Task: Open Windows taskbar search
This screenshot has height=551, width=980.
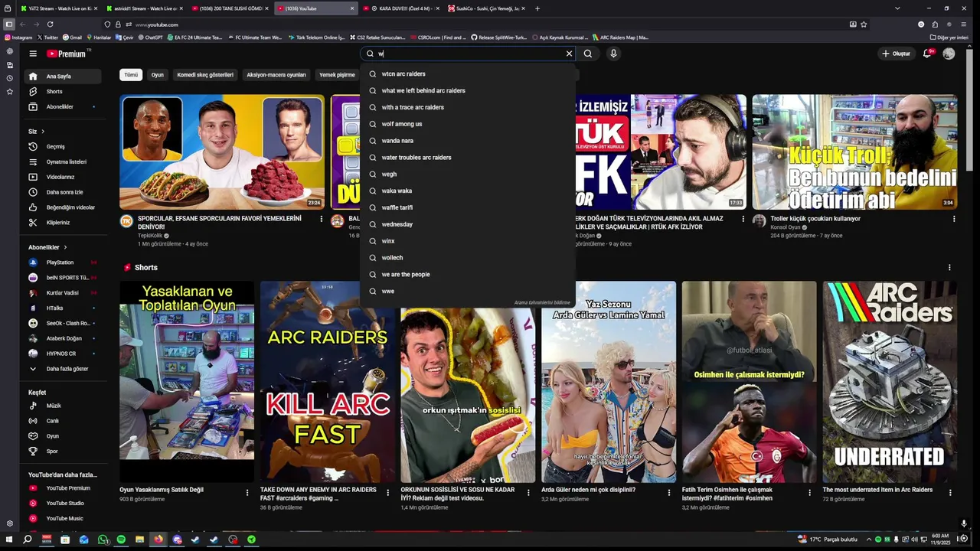Action: click(28, 540)
